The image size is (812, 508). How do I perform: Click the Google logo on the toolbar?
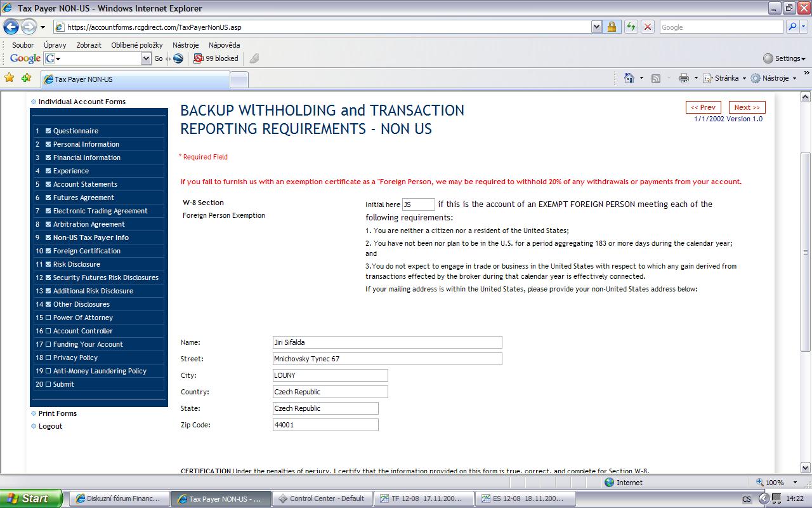tap(25, 58)
